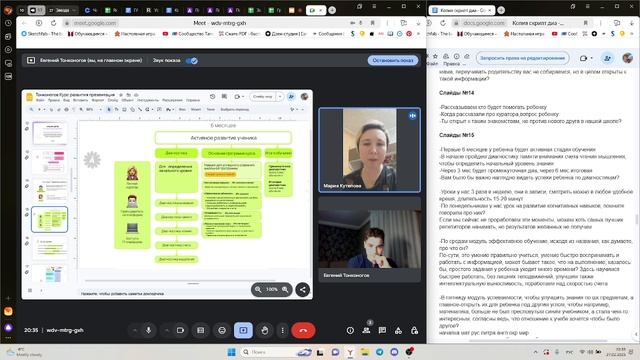The width and height of the screenshot is (640, 360).
Task: Open File Explorer from the taskbar
Action: tap(364, 352)
